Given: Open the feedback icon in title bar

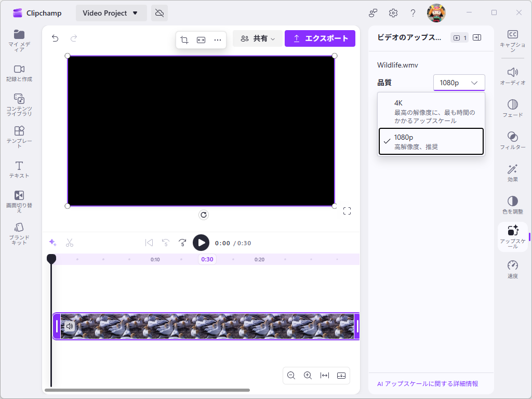Looking at the screenshot, I should (373, 13).
